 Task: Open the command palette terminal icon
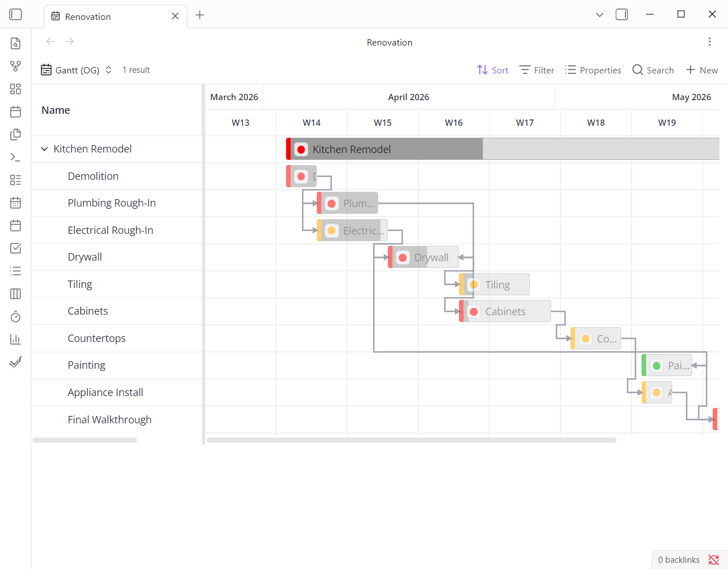pos(15,157)
